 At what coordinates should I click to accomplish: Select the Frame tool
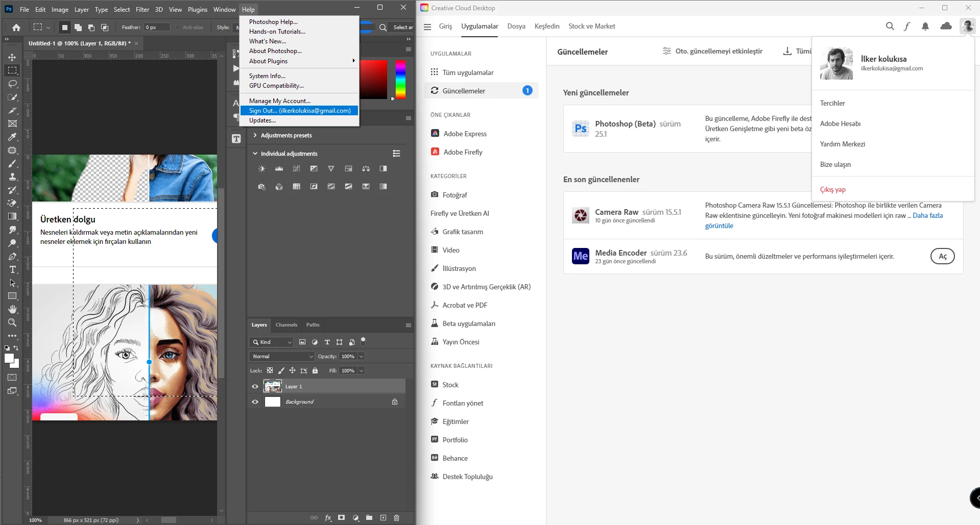[12, 123]
